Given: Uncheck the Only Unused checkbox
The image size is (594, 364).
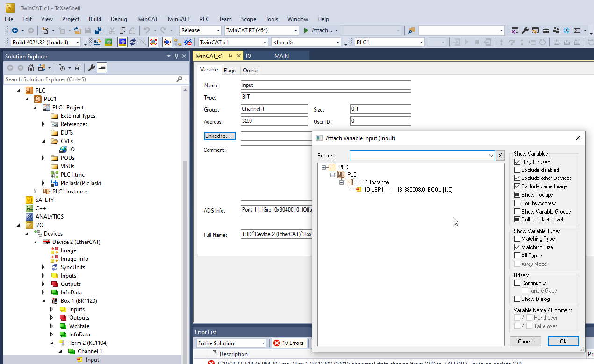Looking at the screenshot, I should 517,162.
